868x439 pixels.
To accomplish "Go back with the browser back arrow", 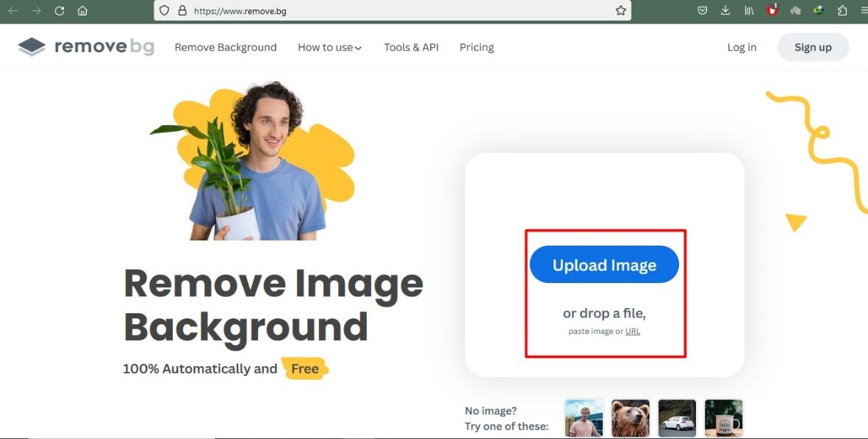I will 12,10.
